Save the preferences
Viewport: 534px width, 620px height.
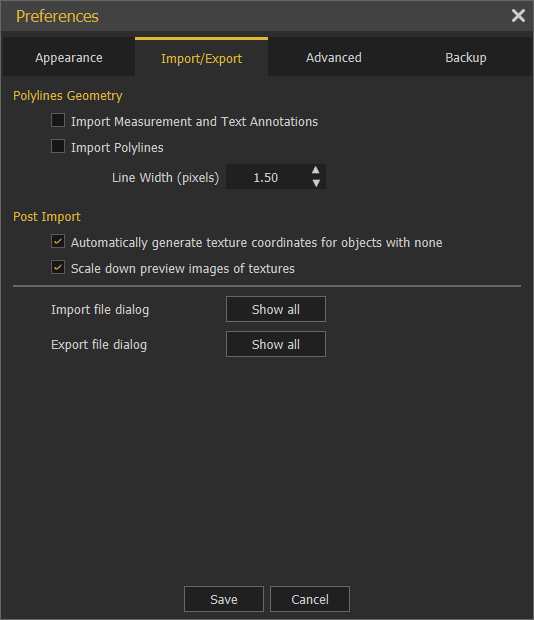pos(224,599)
